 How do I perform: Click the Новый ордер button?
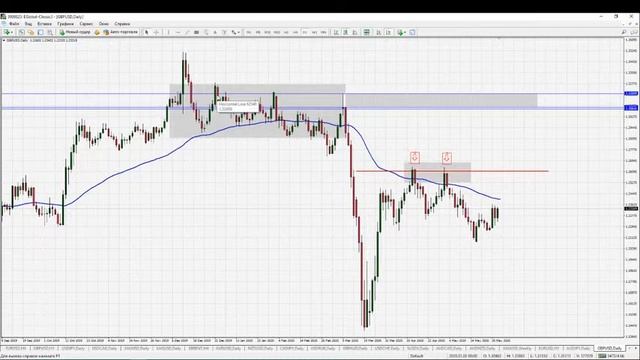[75, 32]
